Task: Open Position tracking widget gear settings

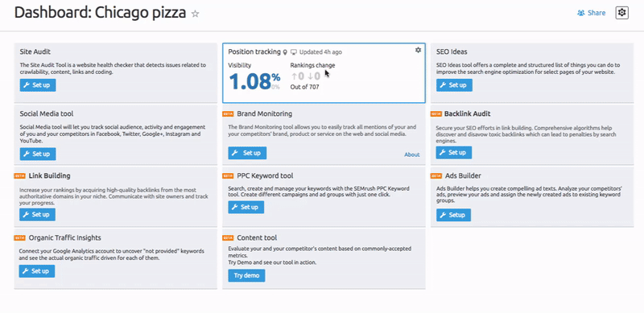Action: (418, 50)
